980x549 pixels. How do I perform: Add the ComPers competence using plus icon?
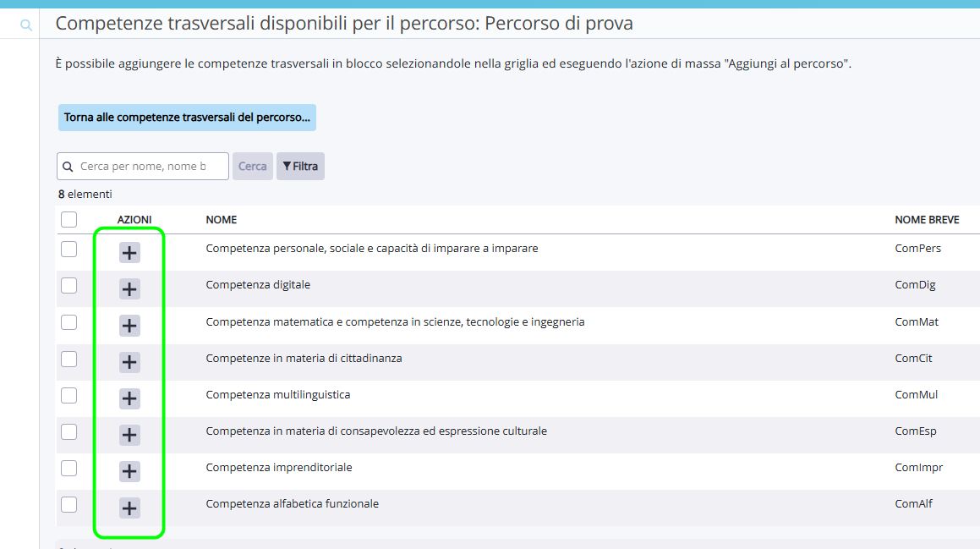[x=129, y=252]
